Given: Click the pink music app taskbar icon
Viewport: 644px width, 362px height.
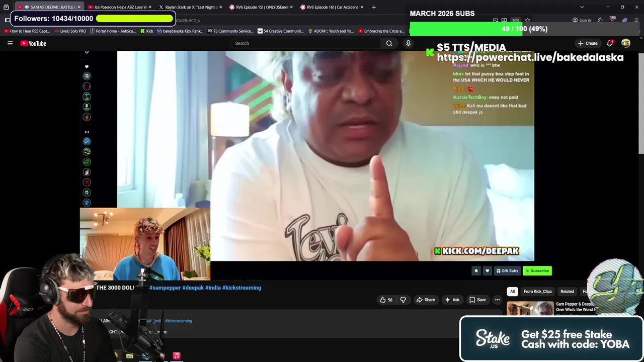Looking at the screenshot, I should click(x=177, y=355).
